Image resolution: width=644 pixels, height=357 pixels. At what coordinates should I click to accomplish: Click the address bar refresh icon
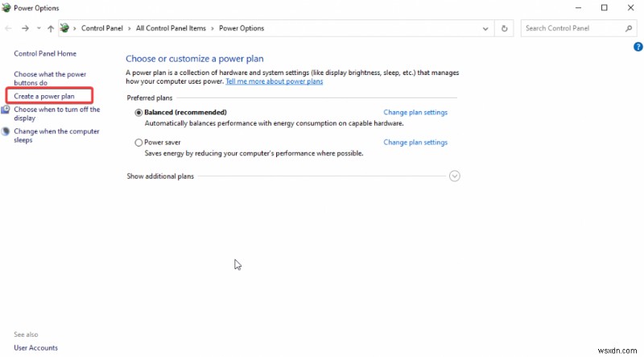click(x=505, y=28)
